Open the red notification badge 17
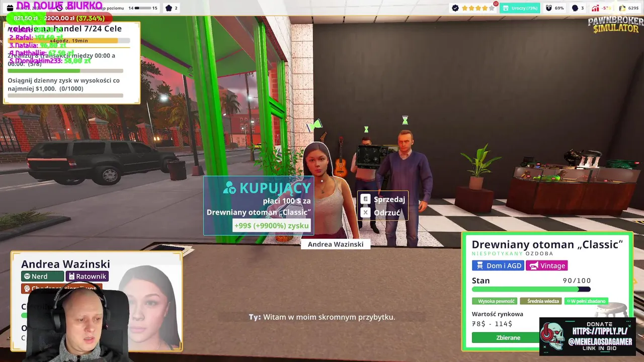The width and height of the screenshot is (644, 362). [x=496, y=4]
